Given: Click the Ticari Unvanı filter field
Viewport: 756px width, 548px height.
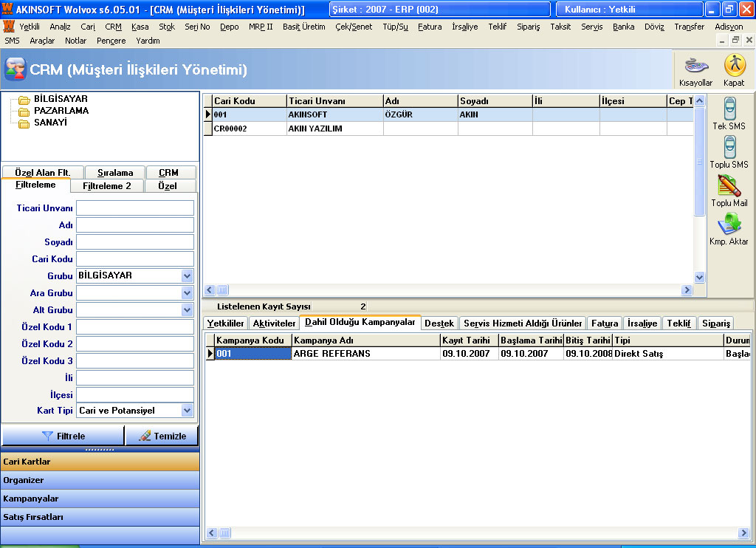Looking at the screenshot, I should pos(135,208).
